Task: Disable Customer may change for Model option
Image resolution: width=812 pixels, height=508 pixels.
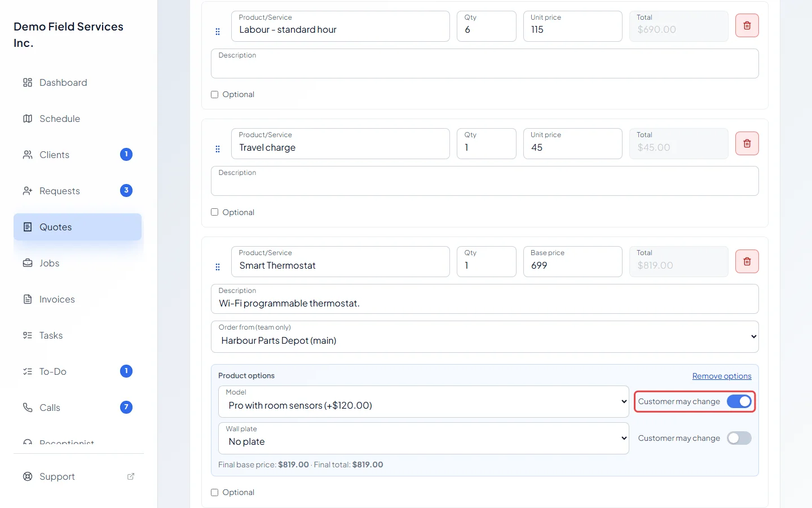Action: 739,401
